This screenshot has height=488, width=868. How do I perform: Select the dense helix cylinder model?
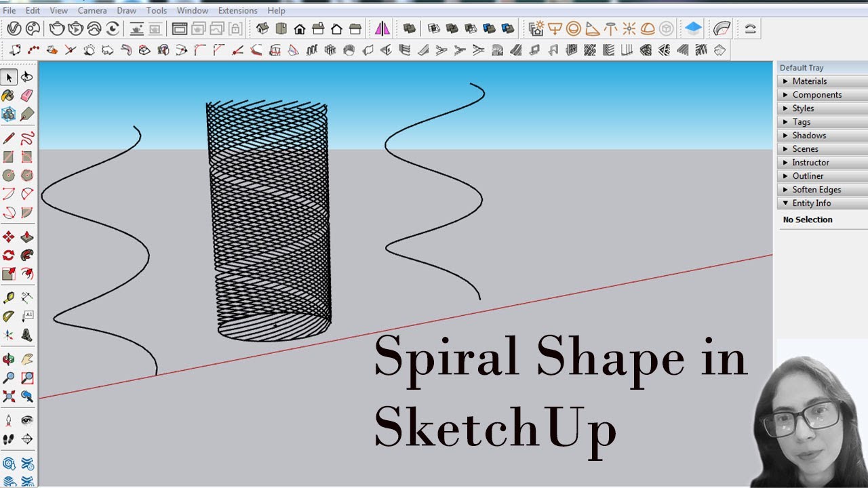click(x=269, y=220)
